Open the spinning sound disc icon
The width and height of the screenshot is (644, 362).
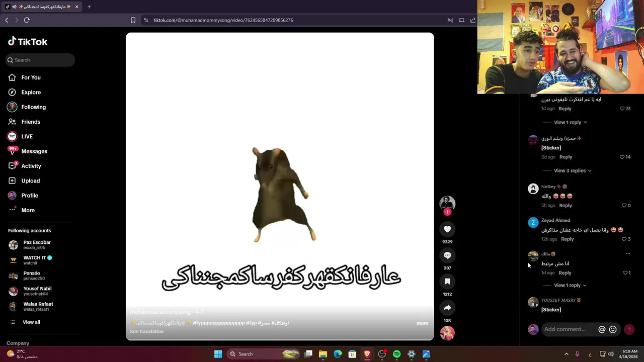[447, 333]
